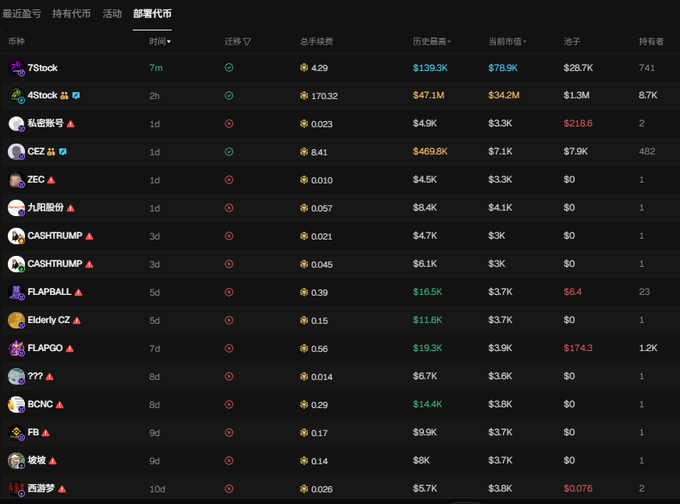Click the blue verified badge beside CEZ
Screen dimensions: 680x504
click(63, 152)
